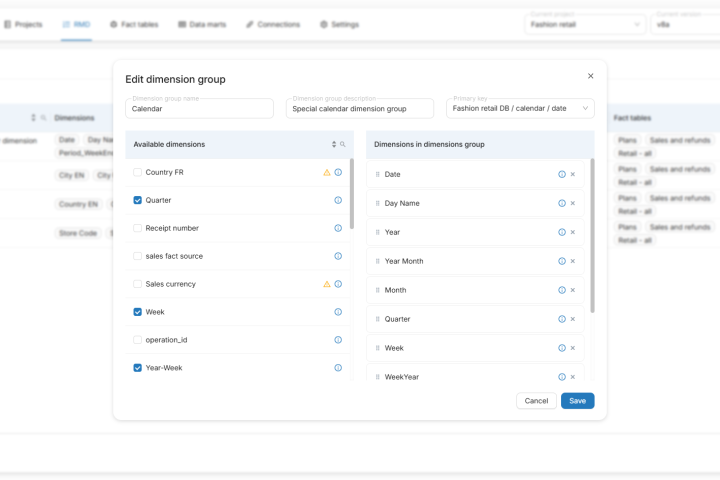Remove Date from dimensions group
Image resolution: width=720 pixels, height=480 pixels.
[573, 174]
